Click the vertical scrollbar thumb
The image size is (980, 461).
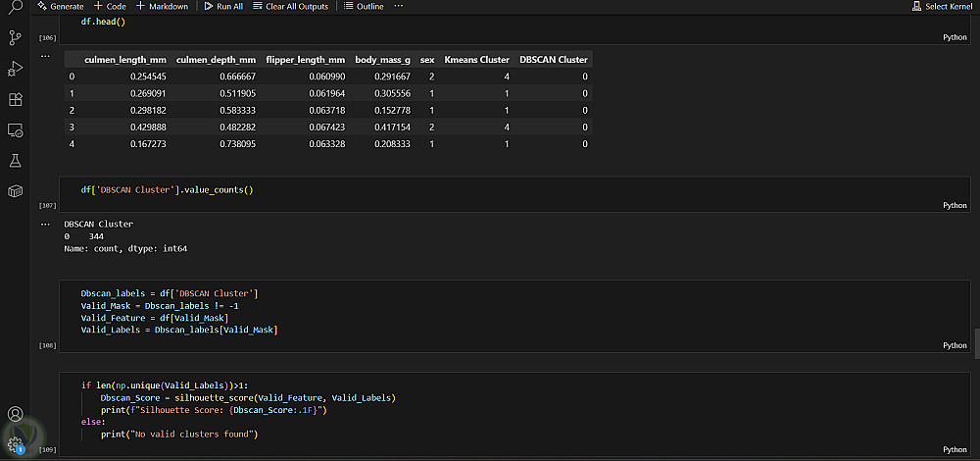click(976, 343)
